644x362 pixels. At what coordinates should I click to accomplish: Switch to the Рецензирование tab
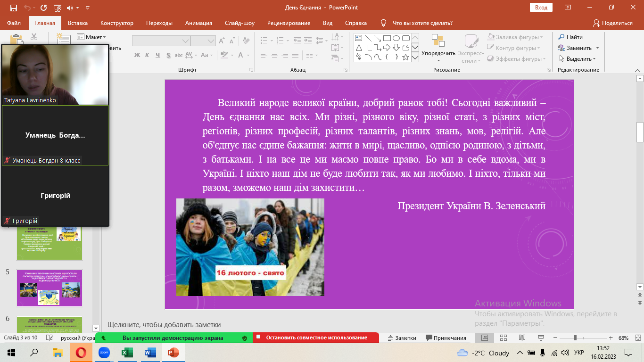289,23
